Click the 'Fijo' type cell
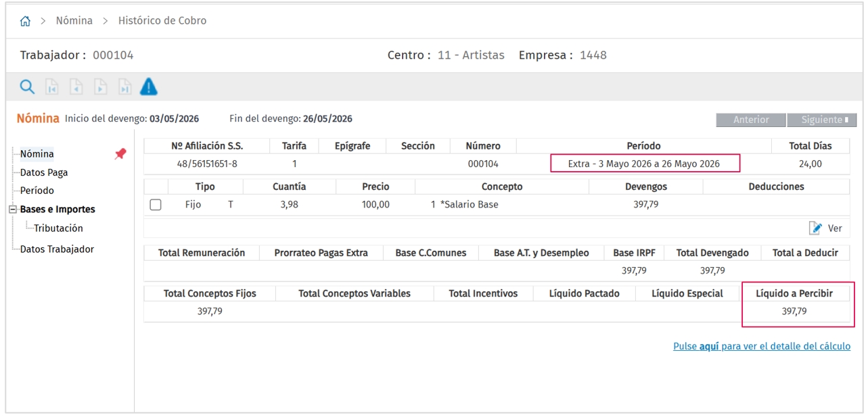Viewport: 868px width, 417px height. [x=193, y=205]
